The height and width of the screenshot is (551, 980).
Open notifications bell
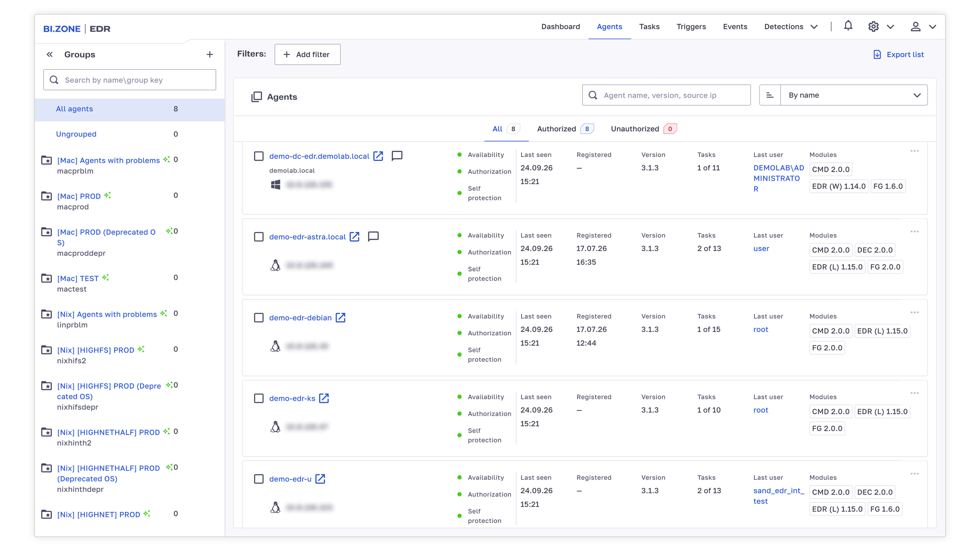[x=848, y=26]
